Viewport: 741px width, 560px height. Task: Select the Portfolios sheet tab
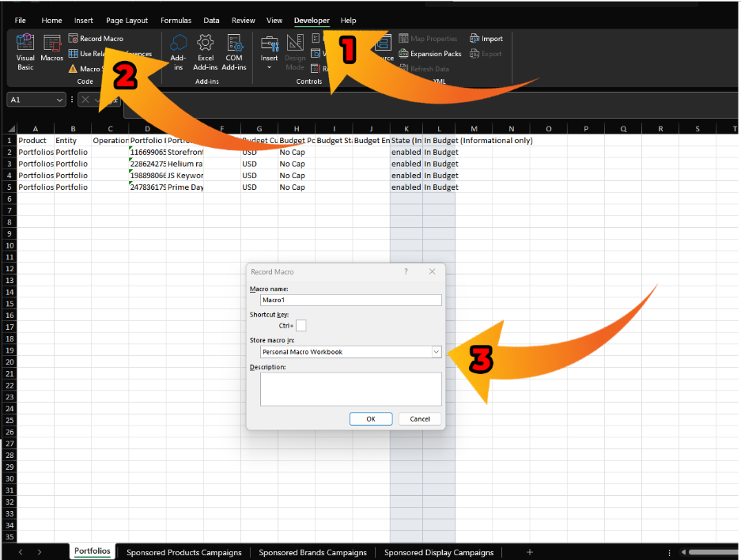pos(93,551)
